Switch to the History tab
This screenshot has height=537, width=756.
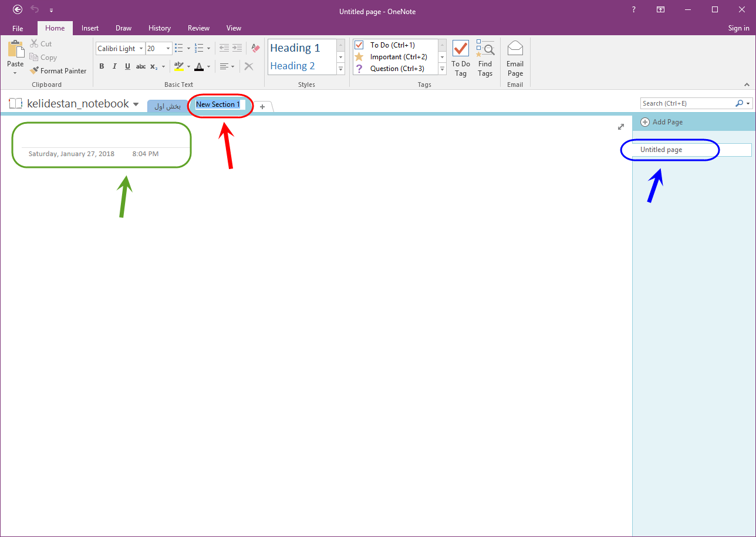pyautogui.click(x=160, y=28)
